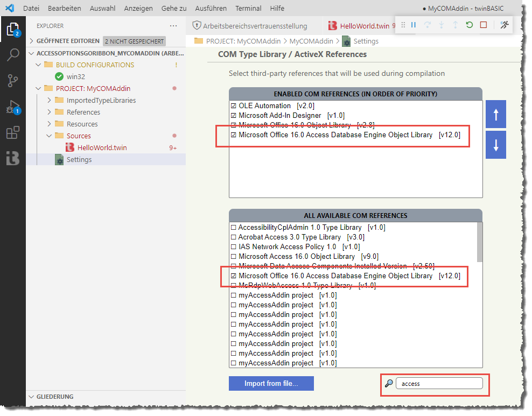Image resolution: width=532 pixels, height=416 pixels.
Task: Uncheck the OLE Automation reference
Action: pyautogui.click(x=233, y=106)
